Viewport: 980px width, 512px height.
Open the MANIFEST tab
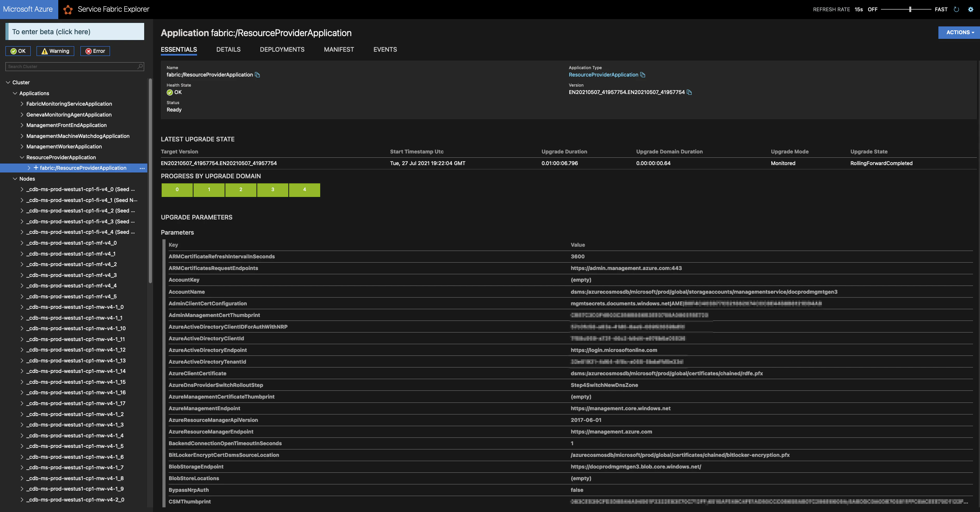click(x=339, y=49)
